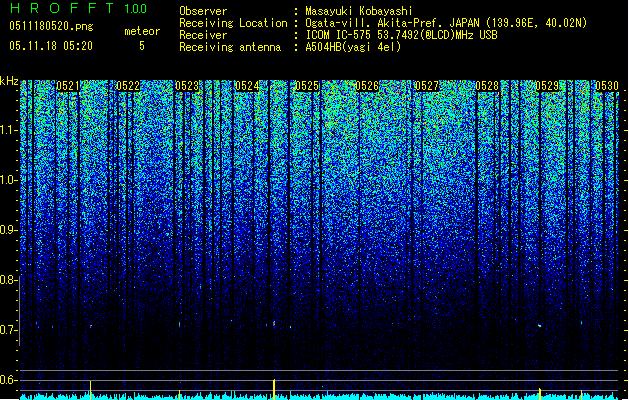Click the 0.9 kHz axis tick label

pyautogui.click(x=9, y=230)
